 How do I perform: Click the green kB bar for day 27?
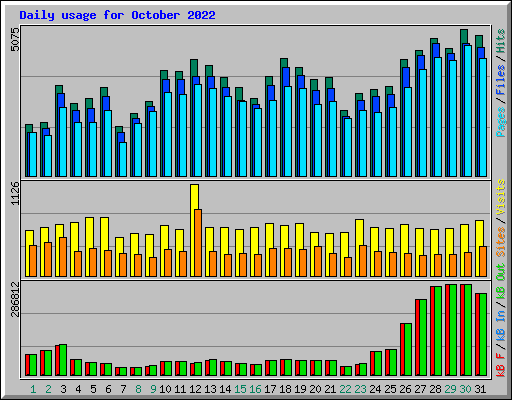[x=423, y=338]
